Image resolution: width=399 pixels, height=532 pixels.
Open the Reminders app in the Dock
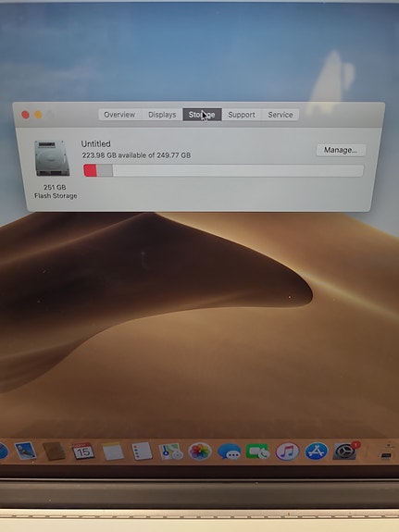tap(142, 452)
